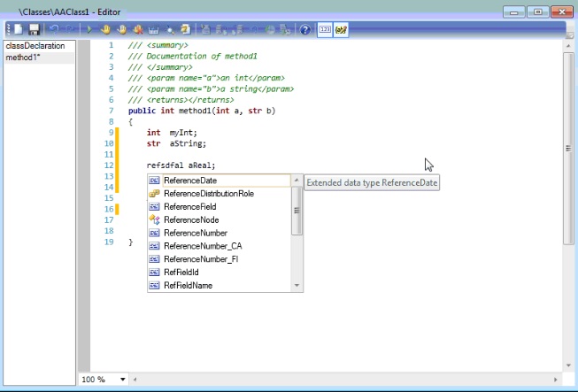
Task: Compile the class using the compile icon
Action: coord(154,29)
